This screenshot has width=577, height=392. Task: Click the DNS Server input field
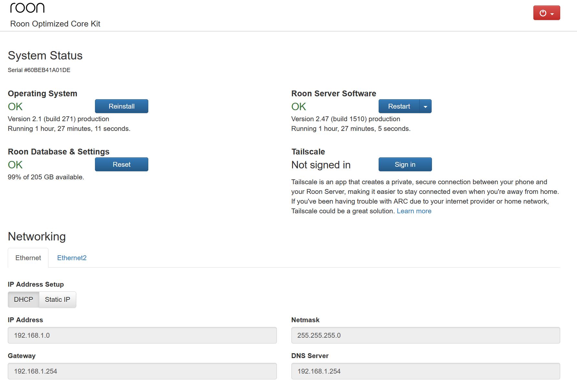(x=425, y=371)
